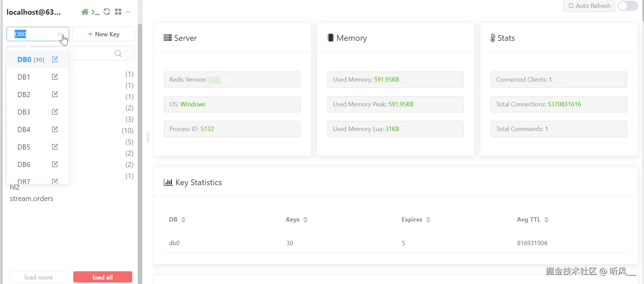Open the stream.orders key
Image resolution: width=644 pixels, height=284 pixels.
pyautogui.click(x=32, y=199)
